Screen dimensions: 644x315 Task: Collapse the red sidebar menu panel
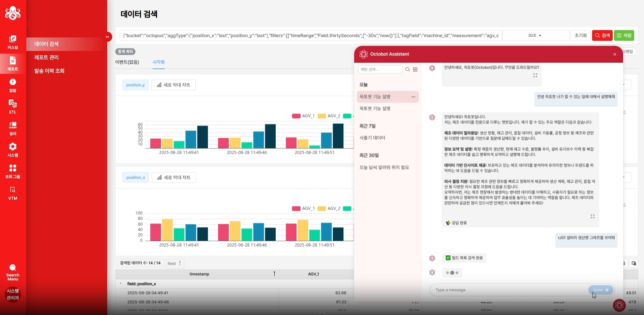click(x=108, y=37)
